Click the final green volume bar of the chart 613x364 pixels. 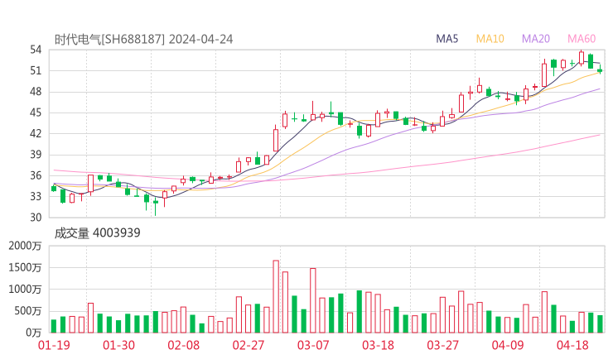click(x=600, y=324)
